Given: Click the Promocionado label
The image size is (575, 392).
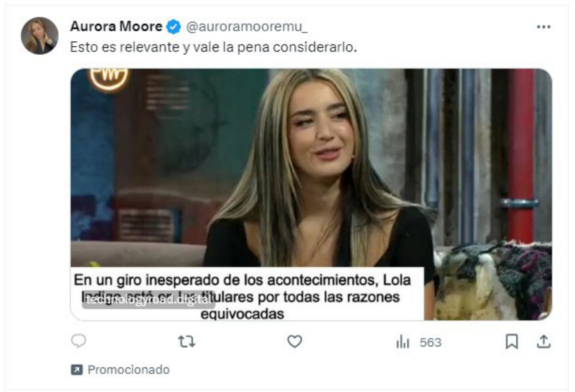Looking at the screenshot, I should (129, 369).
